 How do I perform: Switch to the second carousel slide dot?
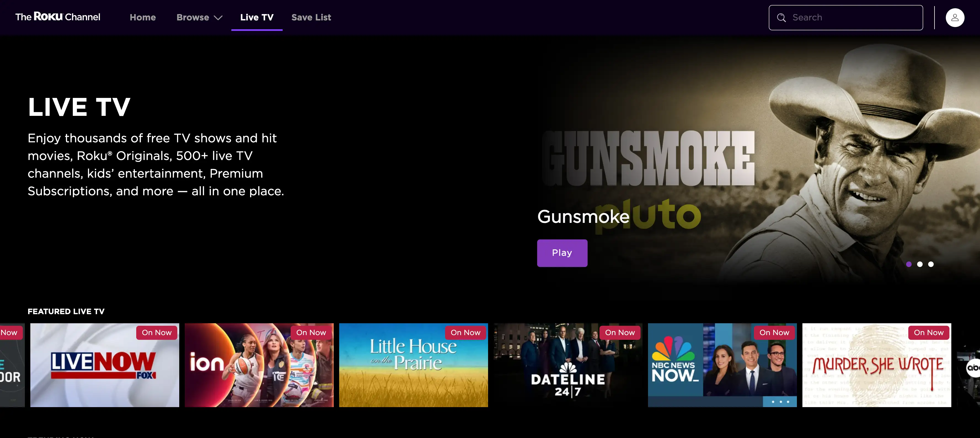pos(920,264)
